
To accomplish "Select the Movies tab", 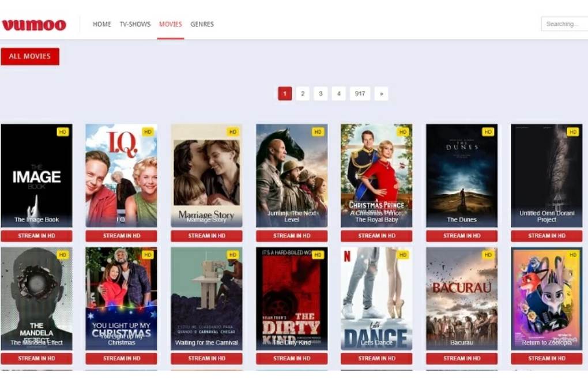I will pyautogui.click(x=170, y=24).
